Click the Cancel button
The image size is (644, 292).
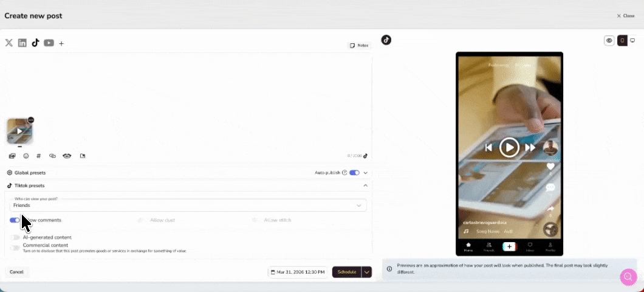(16, 272)
